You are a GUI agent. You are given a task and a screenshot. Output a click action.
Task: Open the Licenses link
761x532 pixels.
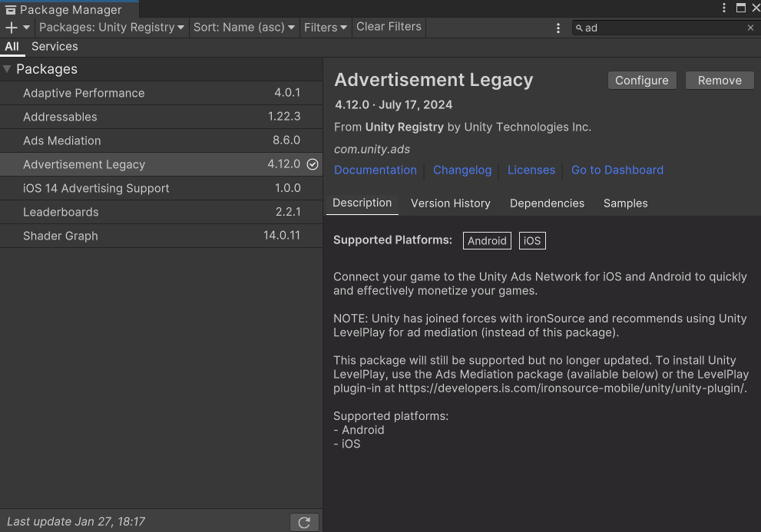531,170
